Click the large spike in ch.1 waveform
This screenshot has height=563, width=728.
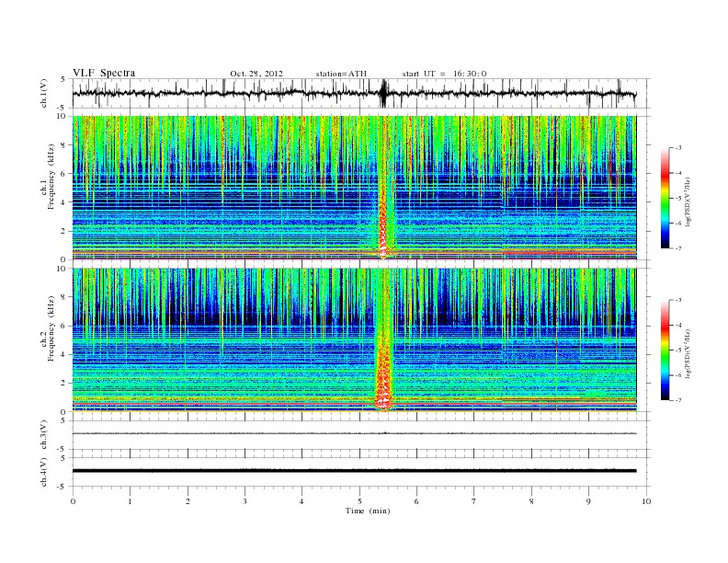tap(383, 93)
